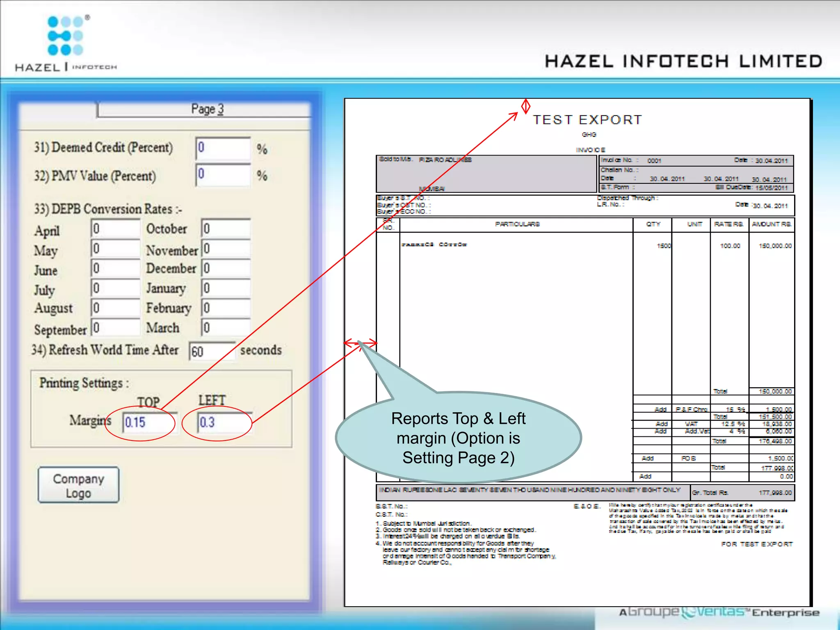Image resolution: width=840 pixels, height=630 pixels.
Task: Click the RATE RS. column header
Action: click(729, 224)
